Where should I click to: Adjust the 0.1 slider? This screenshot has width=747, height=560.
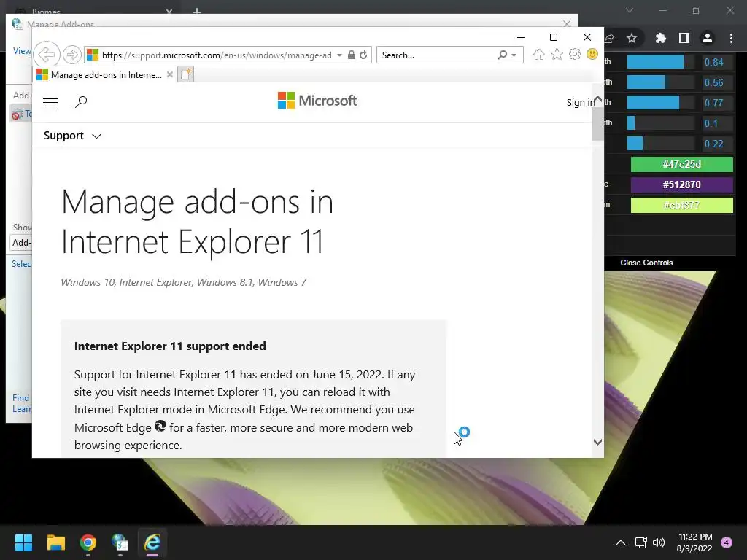tap(661, 123)
